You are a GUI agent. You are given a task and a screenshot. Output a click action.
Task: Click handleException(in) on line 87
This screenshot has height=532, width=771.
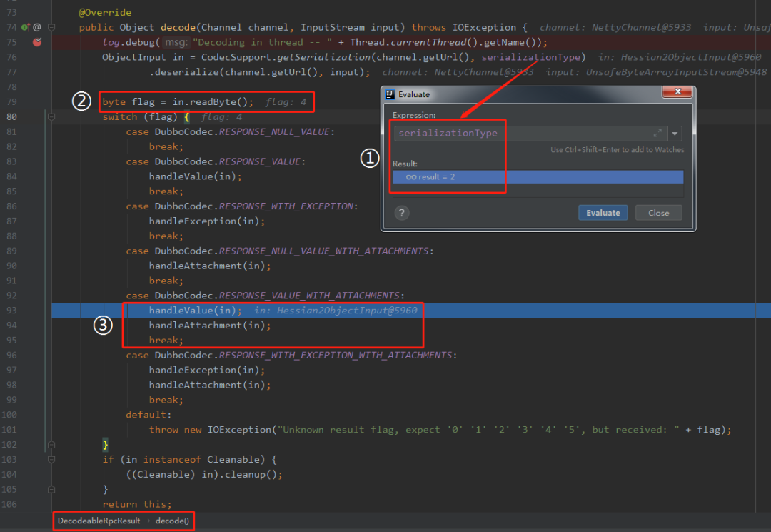pyautogui.click(x=205, y=221)
